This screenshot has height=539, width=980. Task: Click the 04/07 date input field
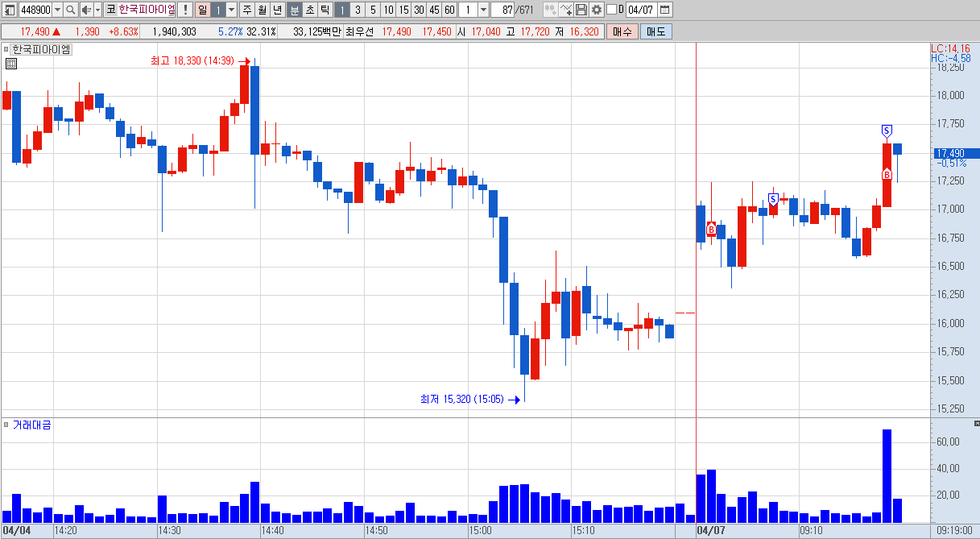(x=641, y=10)
